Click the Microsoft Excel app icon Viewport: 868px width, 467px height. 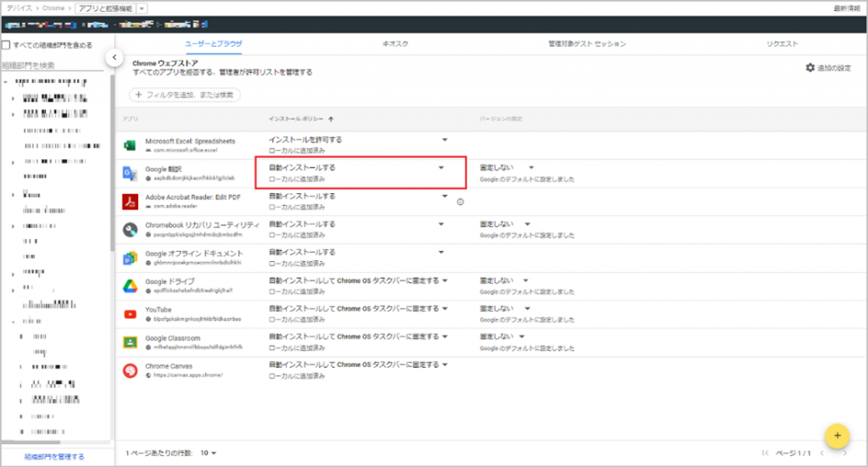tap(130, 145)
